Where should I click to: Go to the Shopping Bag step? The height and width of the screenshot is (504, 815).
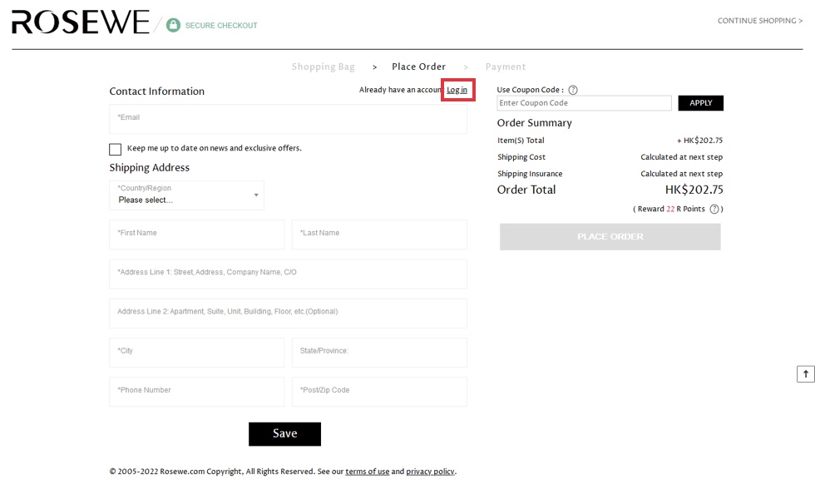(x=323, y=67)
